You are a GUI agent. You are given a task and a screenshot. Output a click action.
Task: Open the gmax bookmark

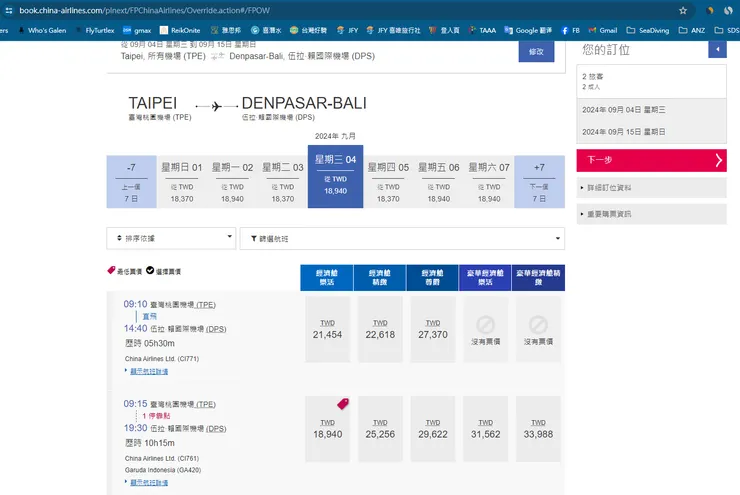(137, 30)
